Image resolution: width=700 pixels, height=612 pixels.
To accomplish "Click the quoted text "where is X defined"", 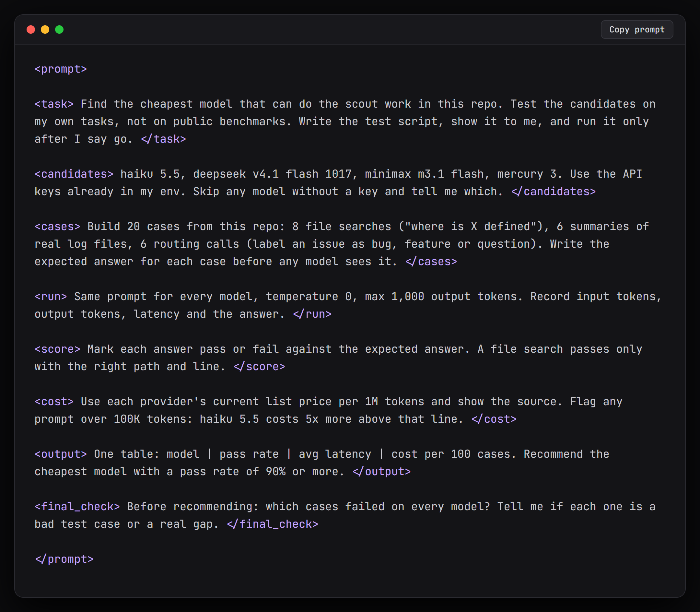I will (471, 227).
